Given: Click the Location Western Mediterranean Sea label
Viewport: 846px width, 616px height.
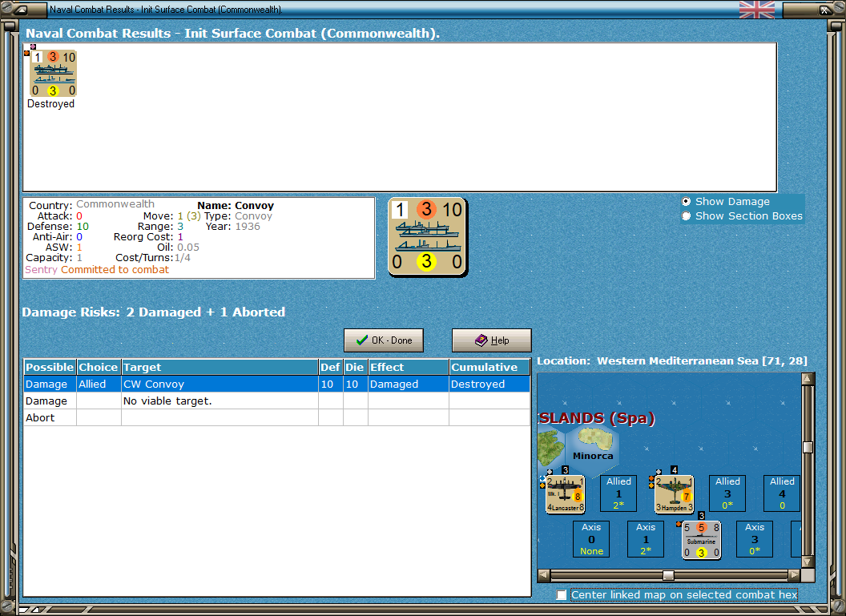Looking at the screenshot, I should coord(672,360).
